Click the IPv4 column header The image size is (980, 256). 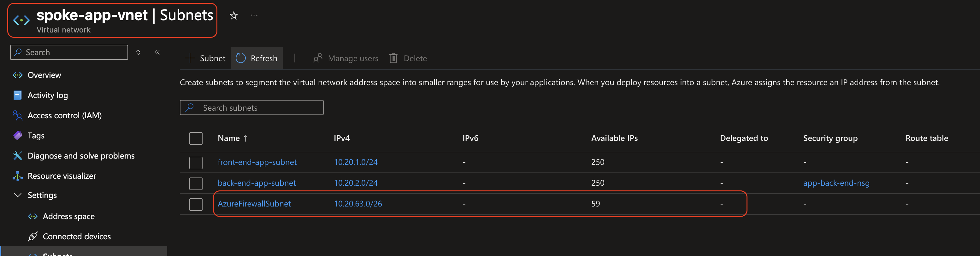coord(342,138)
